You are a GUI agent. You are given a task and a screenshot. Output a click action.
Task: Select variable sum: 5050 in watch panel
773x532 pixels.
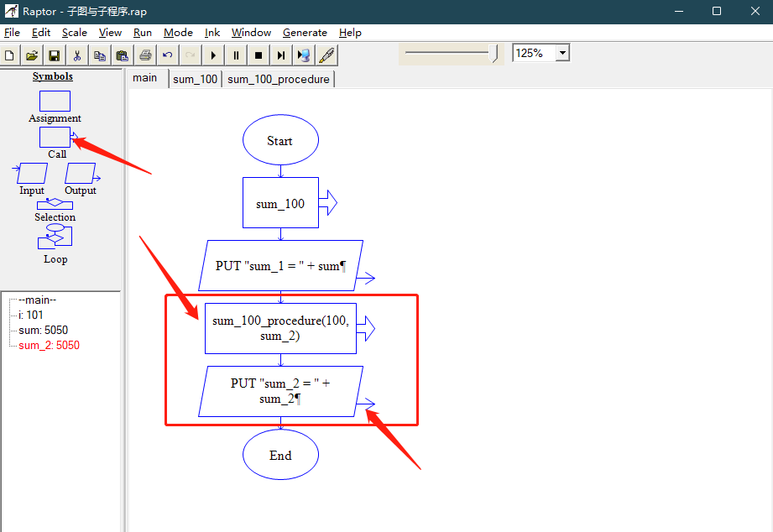tap(43, 331)
